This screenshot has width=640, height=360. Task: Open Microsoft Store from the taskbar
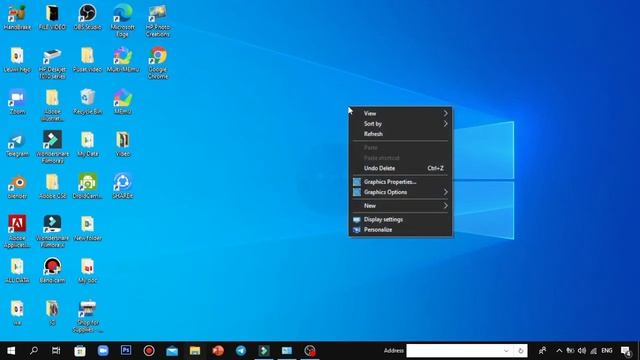pos(80,350)
